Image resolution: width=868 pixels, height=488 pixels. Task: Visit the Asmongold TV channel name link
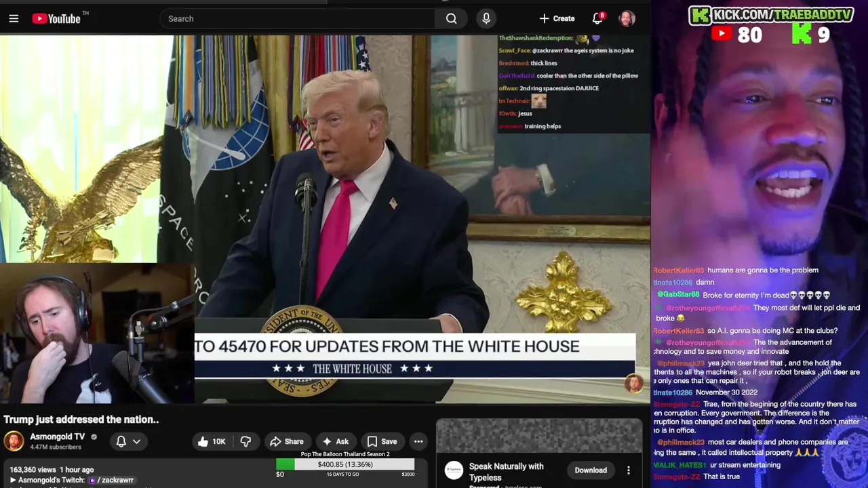[x=57, y=436]
